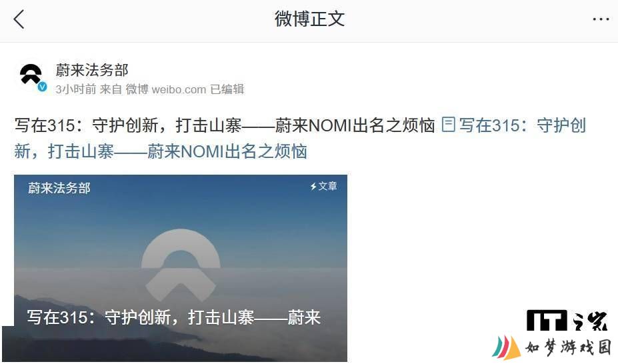Open the article cover image thumbnail
Screen dimensions: 618x364
[181, 268]
